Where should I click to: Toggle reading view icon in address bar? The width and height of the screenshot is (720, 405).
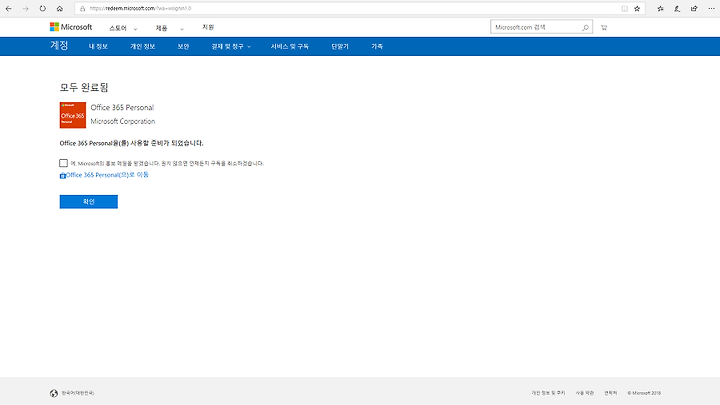click(x=624, y=9)
